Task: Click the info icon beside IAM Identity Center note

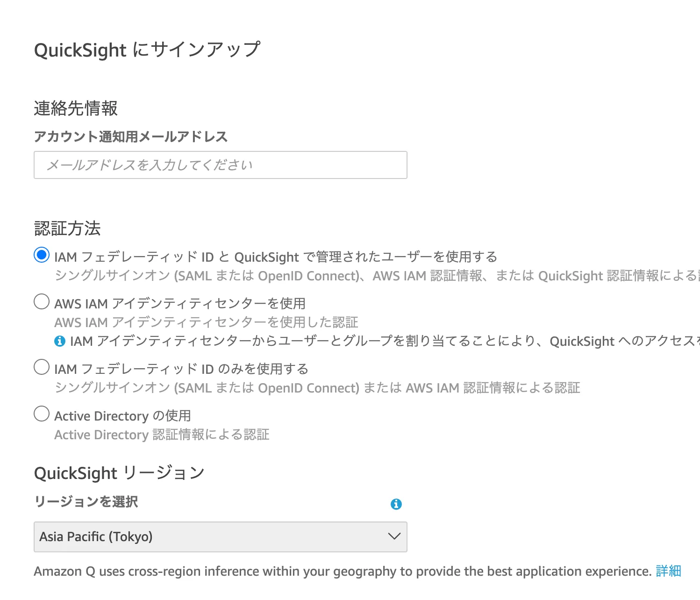Action: tap(60, 341)
